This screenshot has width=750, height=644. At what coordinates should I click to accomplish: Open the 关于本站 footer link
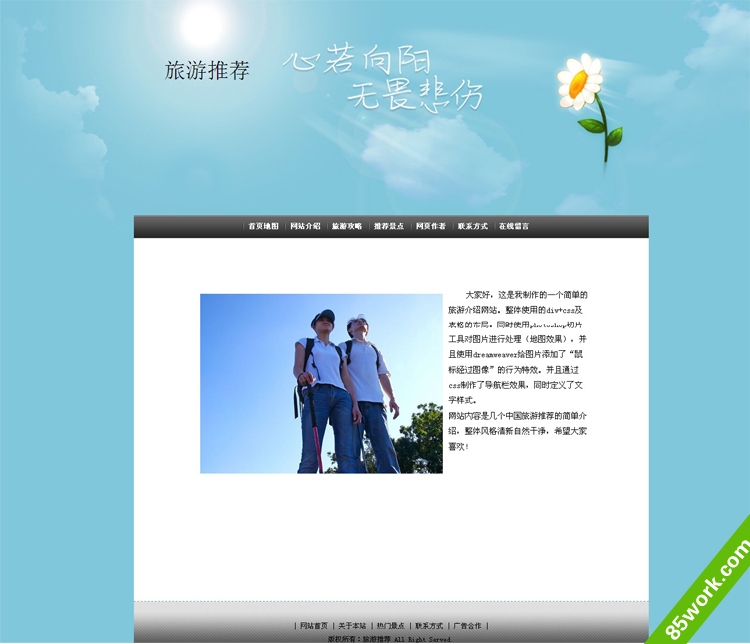click(352, 626)
